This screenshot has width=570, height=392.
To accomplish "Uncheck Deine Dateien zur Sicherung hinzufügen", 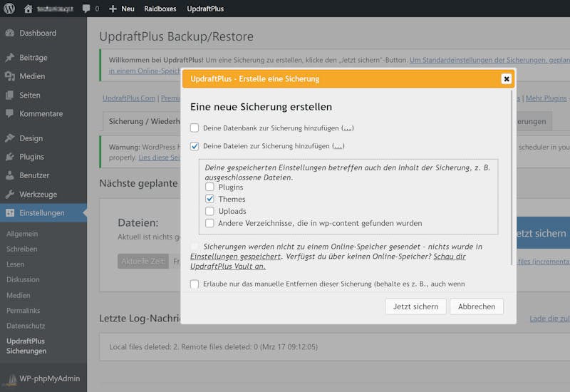I will click(195, 146).
